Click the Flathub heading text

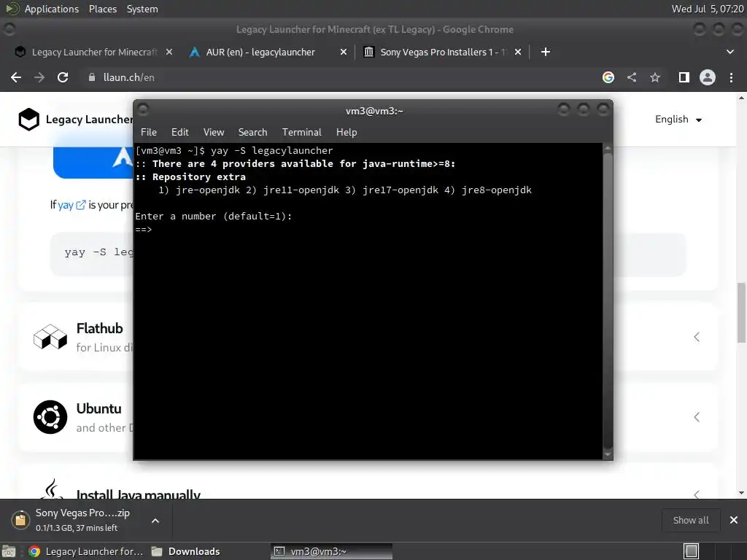(99, 329)
